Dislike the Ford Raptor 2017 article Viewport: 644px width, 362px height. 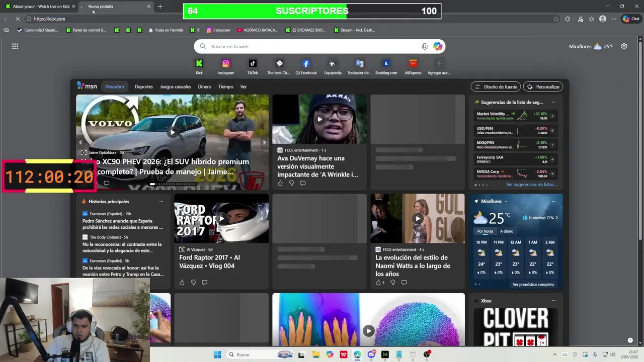pyautogui.click(x=193, y=283)
